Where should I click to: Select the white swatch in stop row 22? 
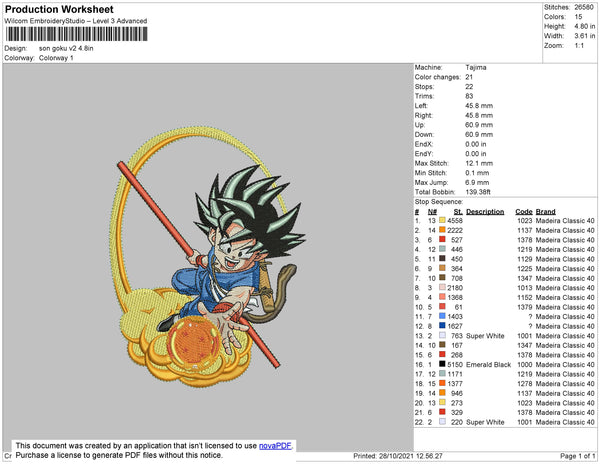click(x=442, y=422)
